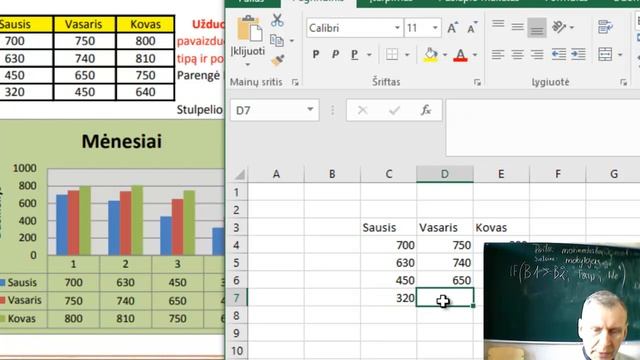
Task: Click the Enter checkmark in formula bar
Action: click(x=394, y=110)
